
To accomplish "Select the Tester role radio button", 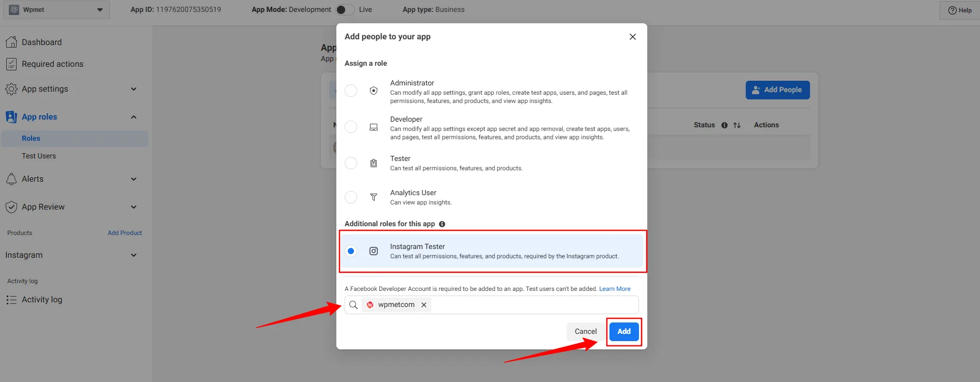I will pyautogui.click(x=351, y=163).
